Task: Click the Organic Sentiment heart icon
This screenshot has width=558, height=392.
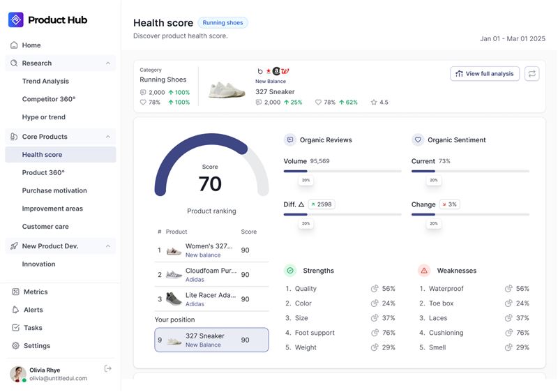Action: (x=418, y=140)
